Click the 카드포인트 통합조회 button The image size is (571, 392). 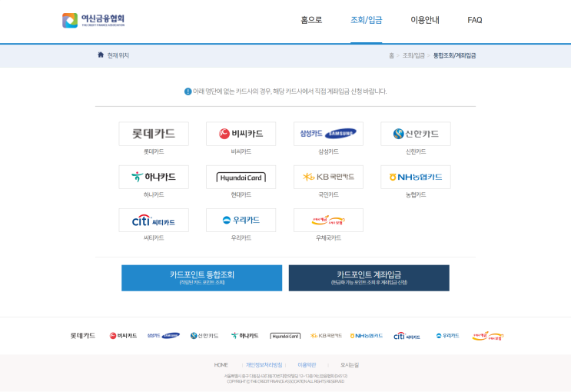[202, 278]
